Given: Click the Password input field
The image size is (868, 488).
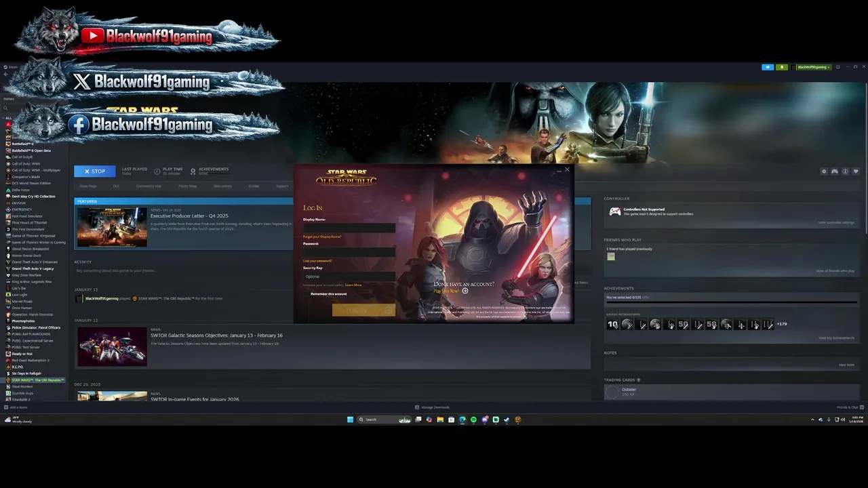Looking at the screenshot, I should point(349,251).
